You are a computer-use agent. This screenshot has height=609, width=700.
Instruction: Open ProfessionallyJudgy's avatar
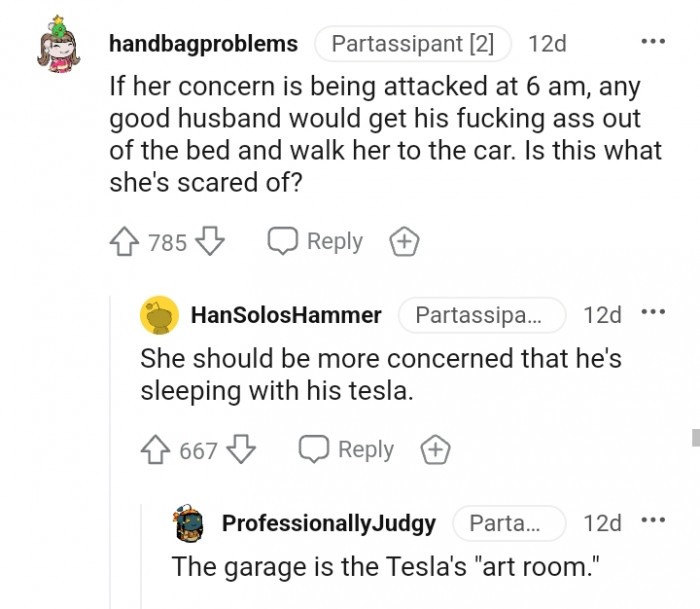point(191,523)
